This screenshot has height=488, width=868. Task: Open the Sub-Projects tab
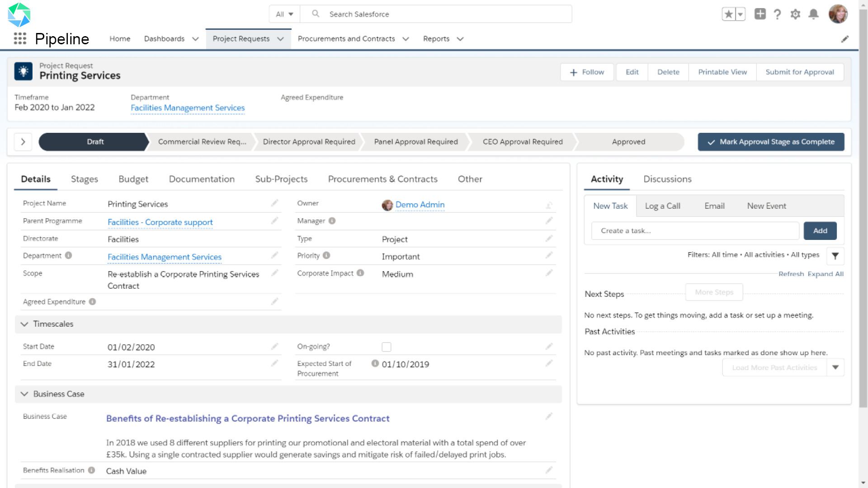281,179
